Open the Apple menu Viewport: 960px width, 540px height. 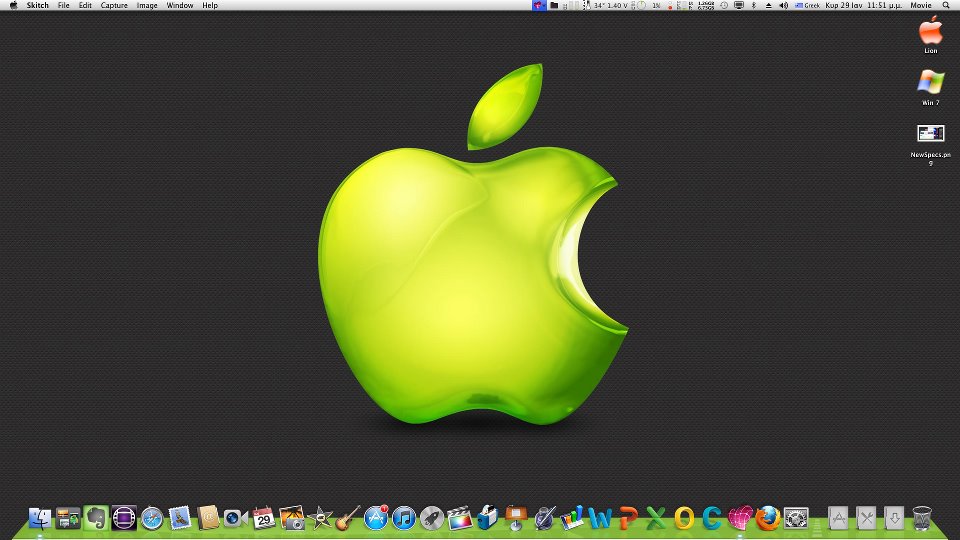click(x=13, y=5)
